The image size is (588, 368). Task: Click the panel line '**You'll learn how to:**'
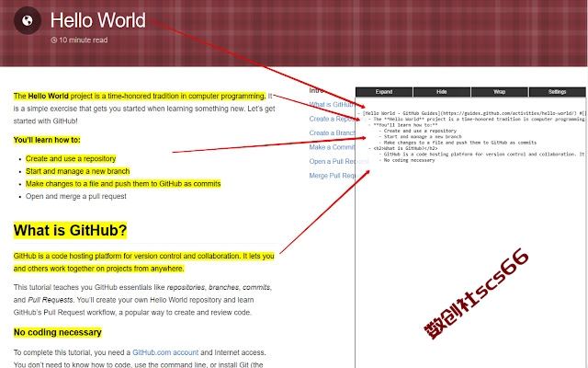(x=403, y=125)
